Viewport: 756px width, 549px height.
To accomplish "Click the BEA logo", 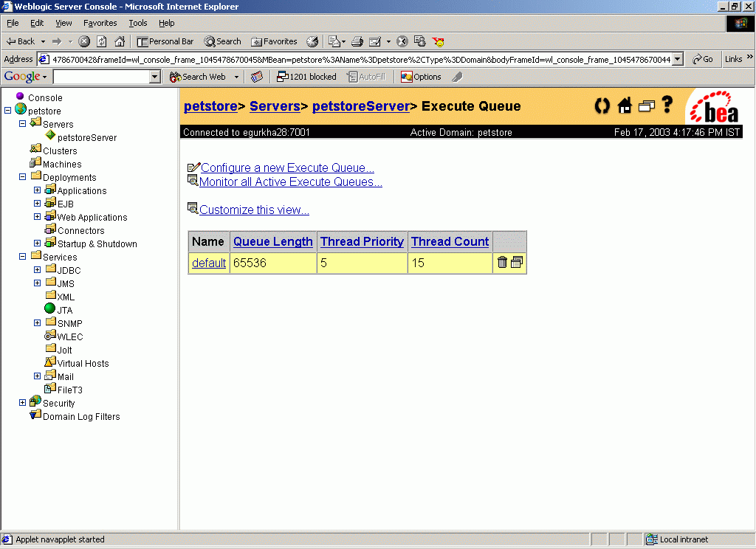I will coord(714,107).
